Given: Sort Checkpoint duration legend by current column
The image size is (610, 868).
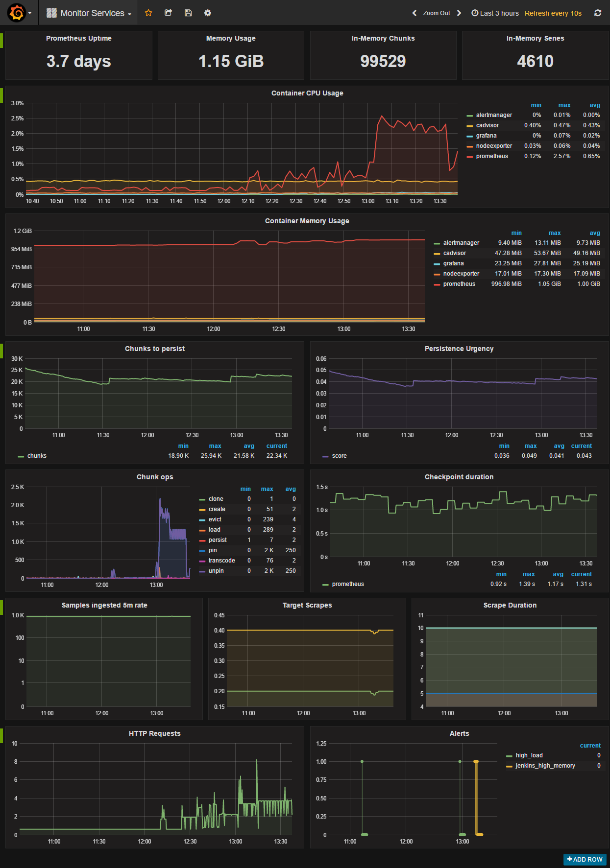Looking at the screenshot, I should click(581, 574).
